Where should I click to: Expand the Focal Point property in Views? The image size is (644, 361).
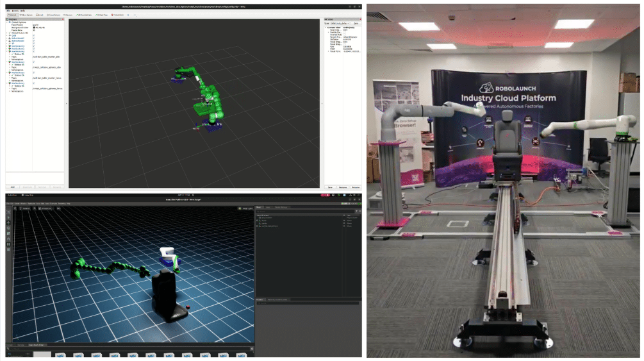point(328,51)
